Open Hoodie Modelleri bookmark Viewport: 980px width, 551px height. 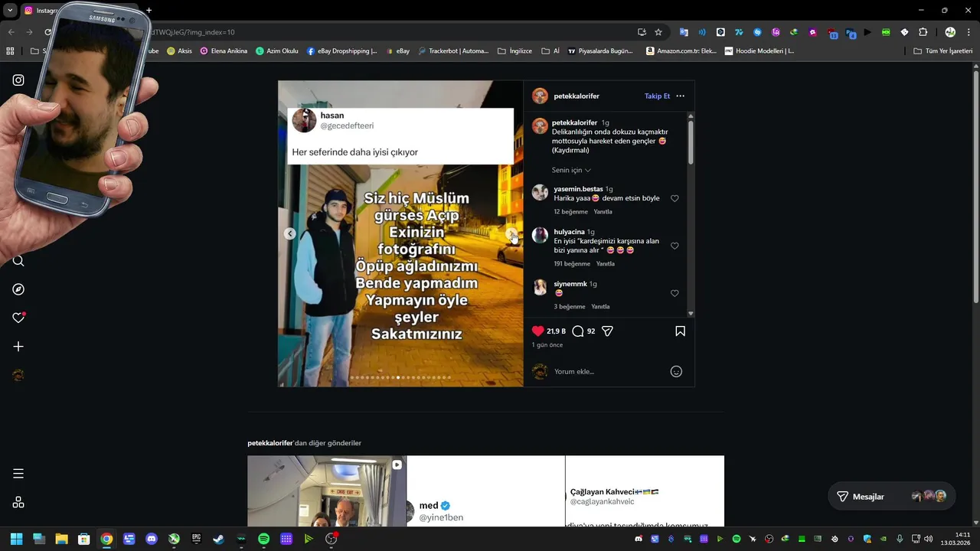[759, 51]
